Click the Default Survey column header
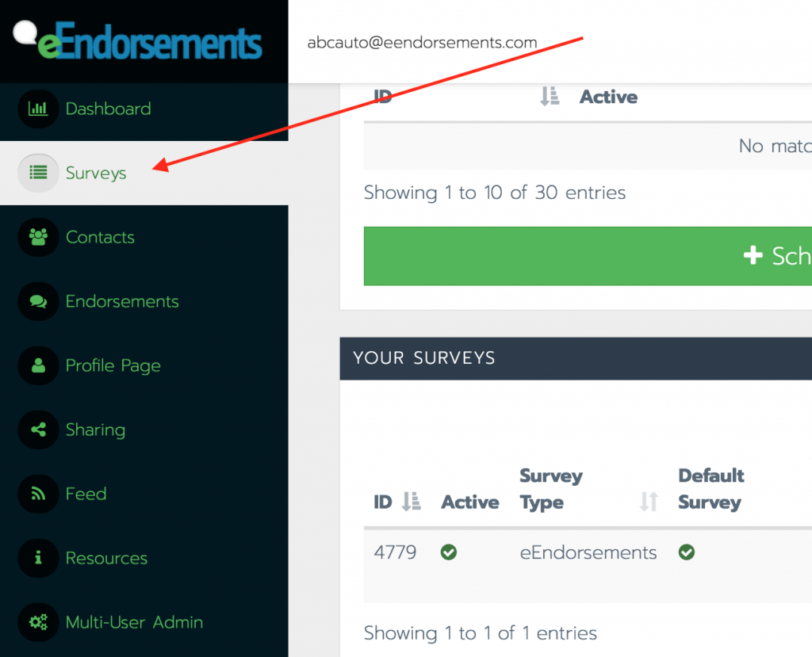This screenshot has width=812, height=657. (x=711, y=489)
